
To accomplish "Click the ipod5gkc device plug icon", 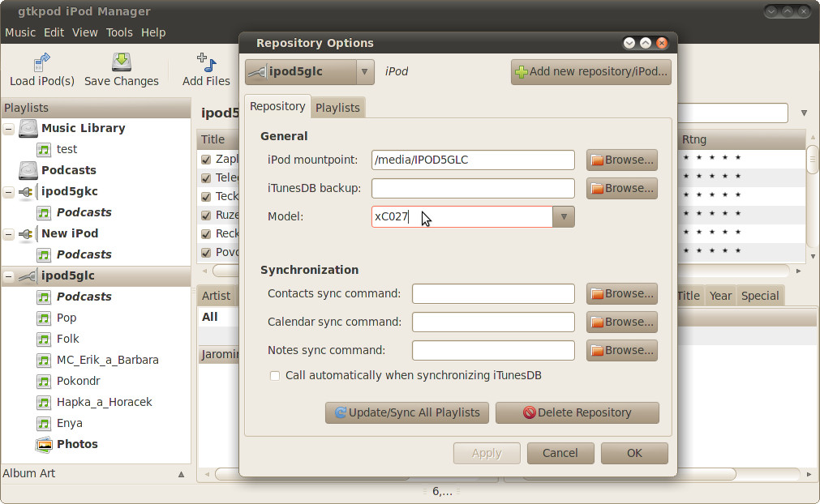I will click(27, 192).
